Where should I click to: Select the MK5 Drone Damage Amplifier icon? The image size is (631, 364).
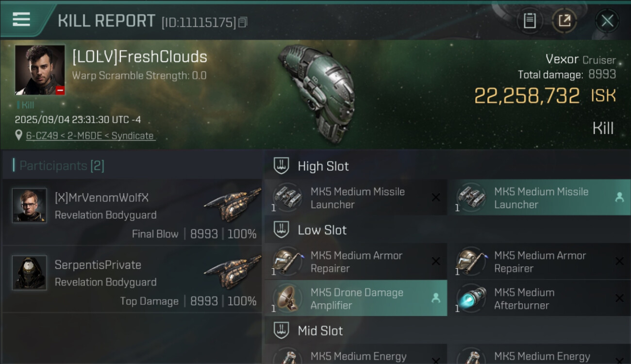pos(287,298)
